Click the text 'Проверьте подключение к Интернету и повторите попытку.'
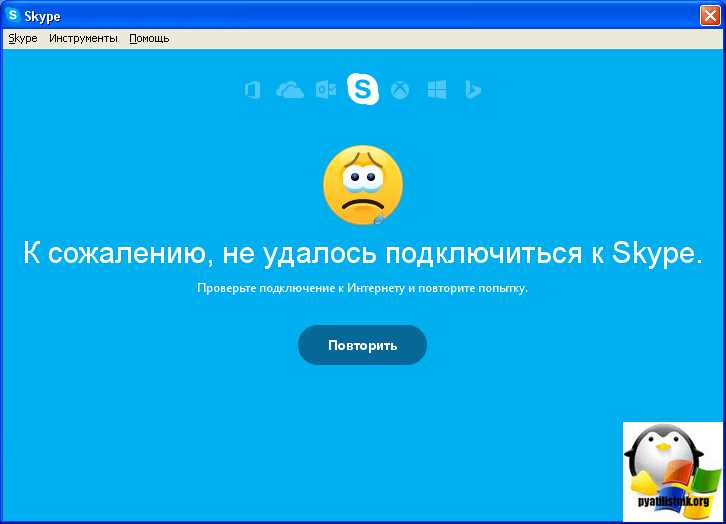Screen dimensions: 726x524 point(363,288)
